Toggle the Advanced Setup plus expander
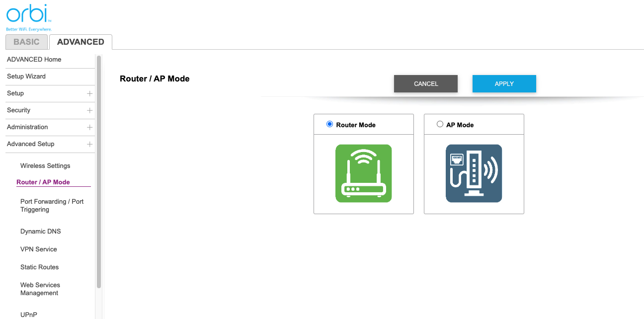This screenshot has width=644, height=319. coord(89,144)
